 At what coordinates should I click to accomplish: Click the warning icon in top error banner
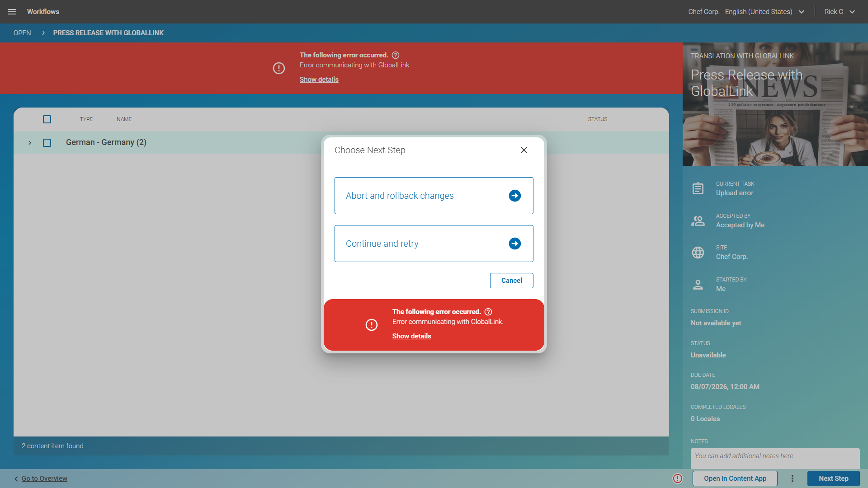tap(279, 68)
